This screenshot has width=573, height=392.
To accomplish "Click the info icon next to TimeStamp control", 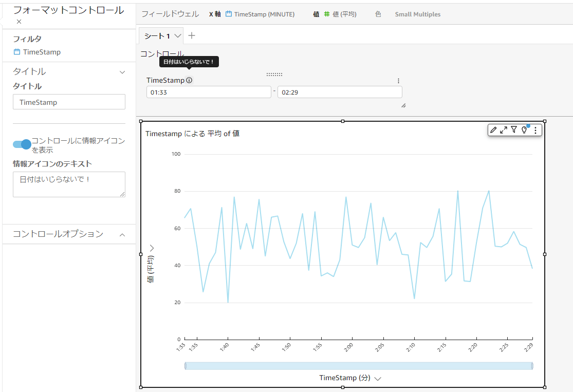I will tap(189, 80).
